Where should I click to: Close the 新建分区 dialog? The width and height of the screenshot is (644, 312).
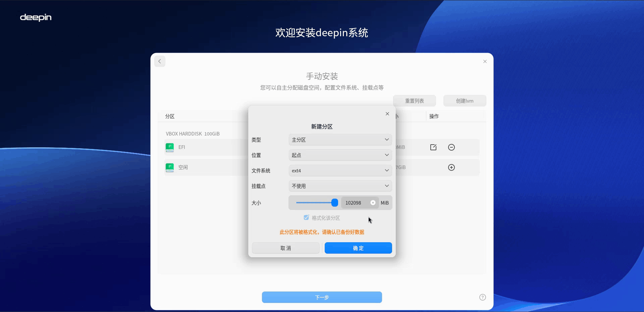pyautogui.click(x=387, y=114)
